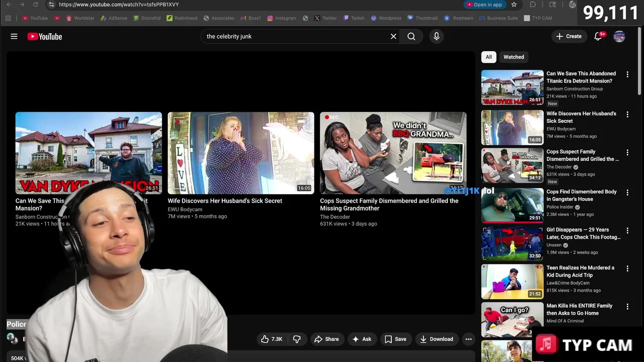The width and height of the screenshot is (644, 362).
Task: Open the apps grid in bookmarks bar
Action: point(8,18)
